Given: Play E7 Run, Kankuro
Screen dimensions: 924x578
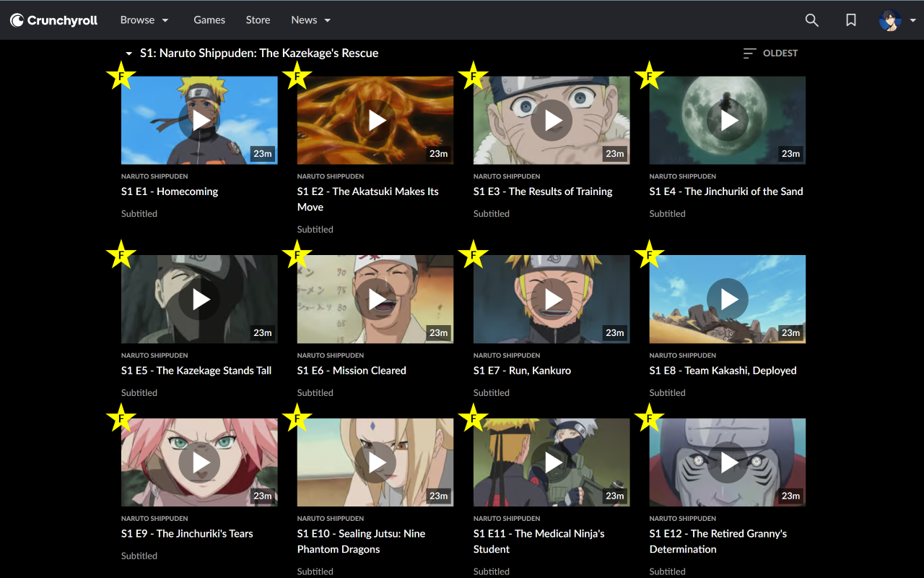Looking at the screenshot, I should click(552, 299).
